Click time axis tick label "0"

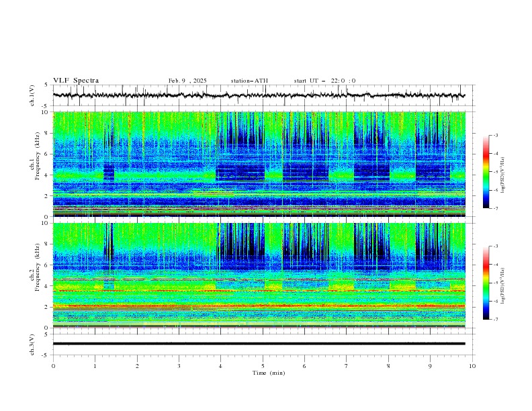pyautogui.click(x=53, y=366)
